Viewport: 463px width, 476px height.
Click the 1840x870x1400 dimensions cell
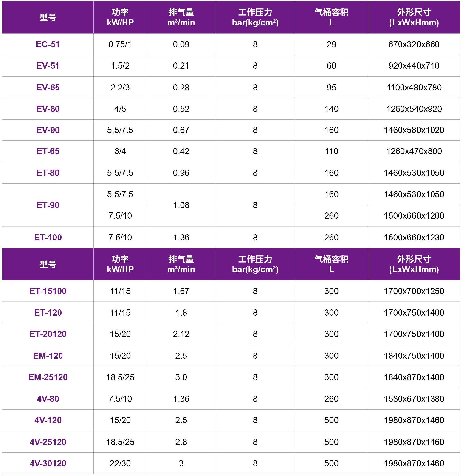point(414,377)
